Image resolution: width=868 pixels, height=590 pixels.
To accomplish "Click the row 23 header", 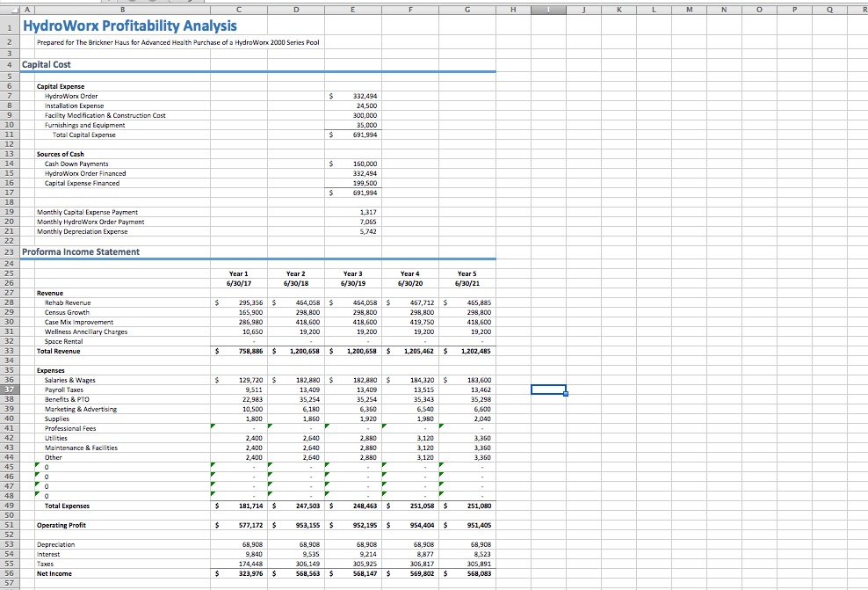I will [x=10, y=251].
